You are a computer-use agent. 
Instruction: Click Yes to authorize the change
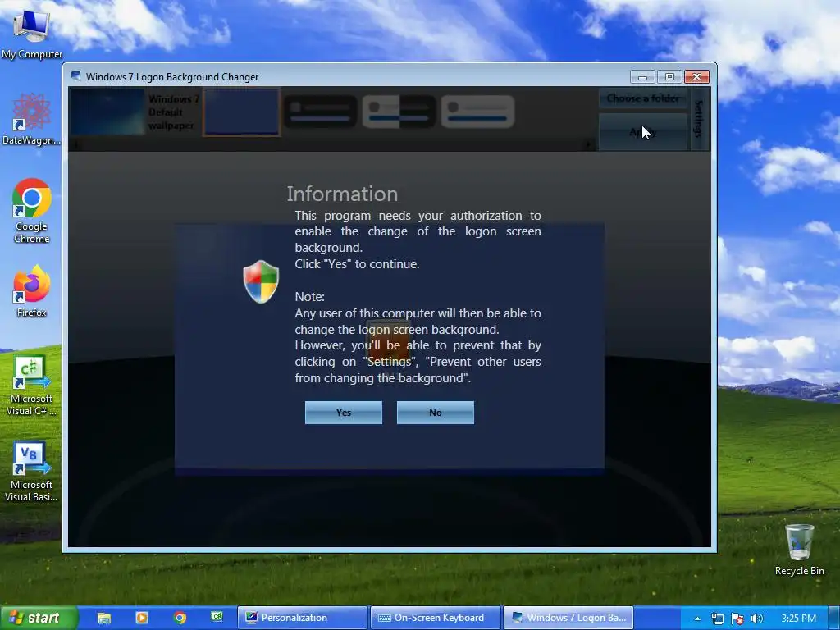pos(344,413)
